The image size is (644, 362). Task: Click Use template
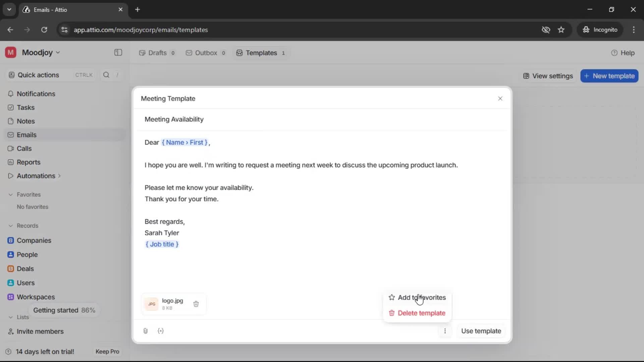481,331
